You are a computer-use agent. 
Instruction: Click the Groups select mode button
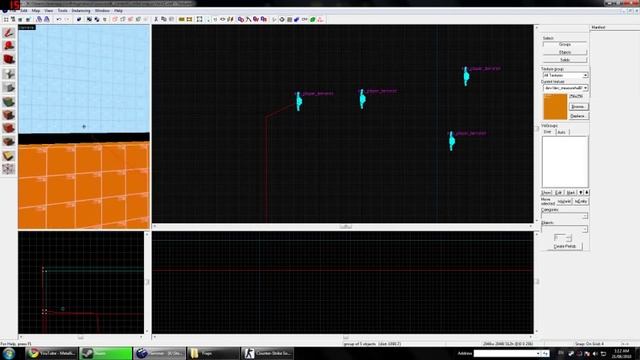coord(565,44)
